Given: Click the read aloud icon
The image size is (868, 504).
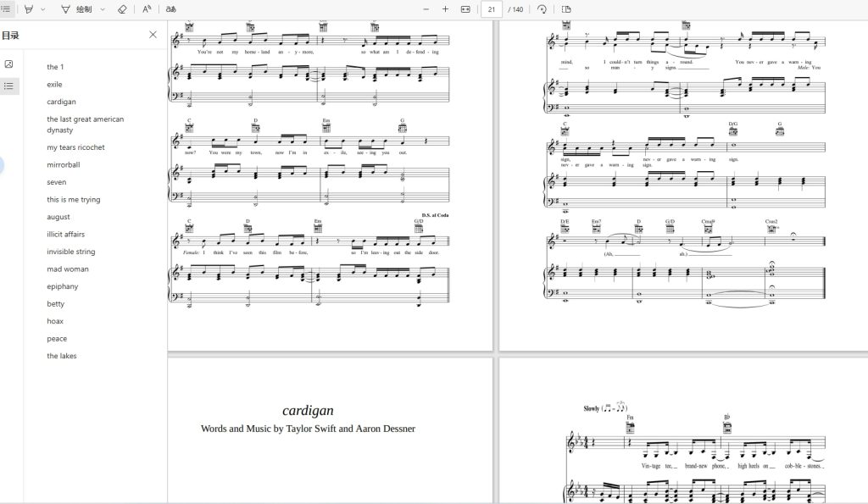Looking at the screenshot, I should click(x=147, y=8).
